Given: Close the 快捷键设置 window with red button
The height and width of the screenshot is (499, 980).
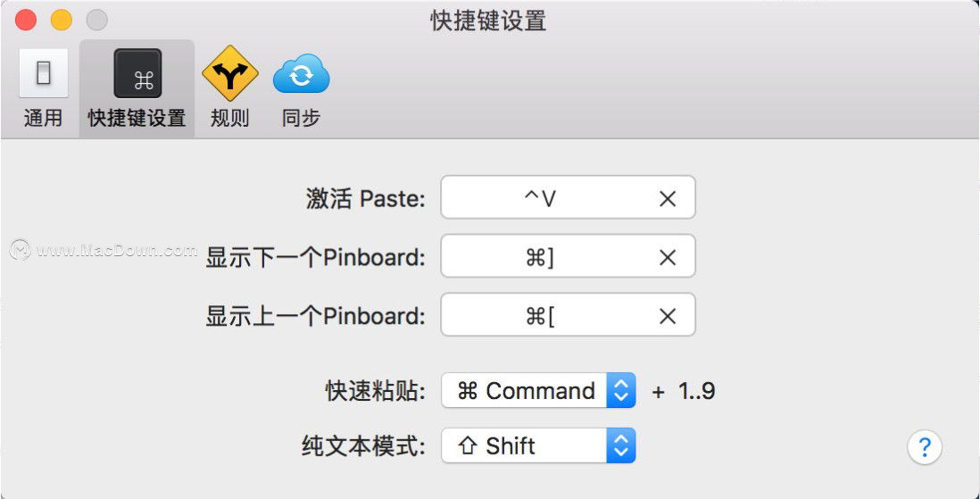Looking at the screenshot, I should 26,20.
